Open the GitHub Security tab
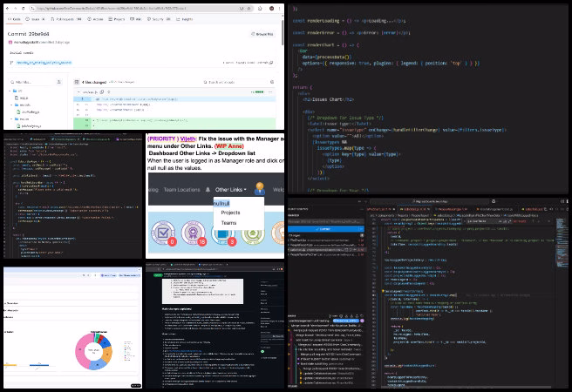 pyautogui.click(x=159, y=19)
